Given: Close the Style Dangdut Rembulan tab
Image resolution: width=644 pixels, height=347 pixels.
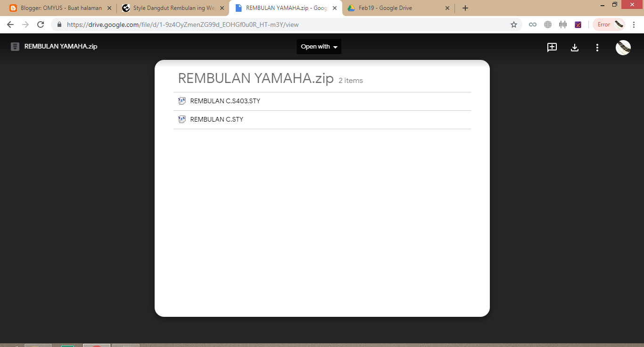Looking at the screenshot, I should (x=222, y=8).
